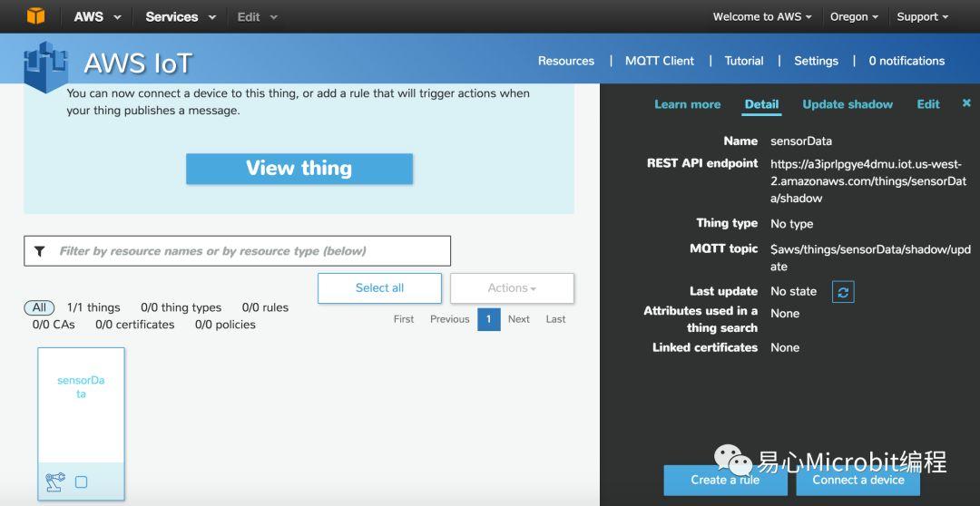Open the Edit dropdown in top bar
This screenshot has height=506, width=980.
(257, 17)
